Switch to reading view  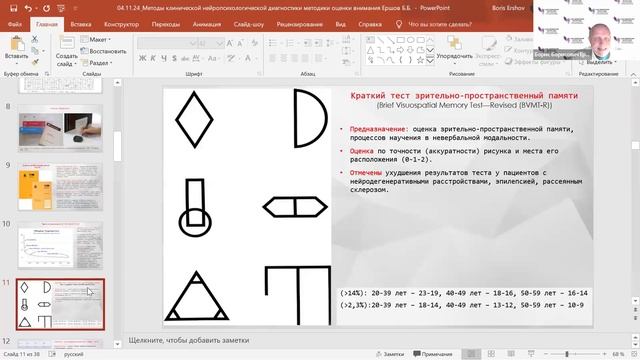click(511, 354)
